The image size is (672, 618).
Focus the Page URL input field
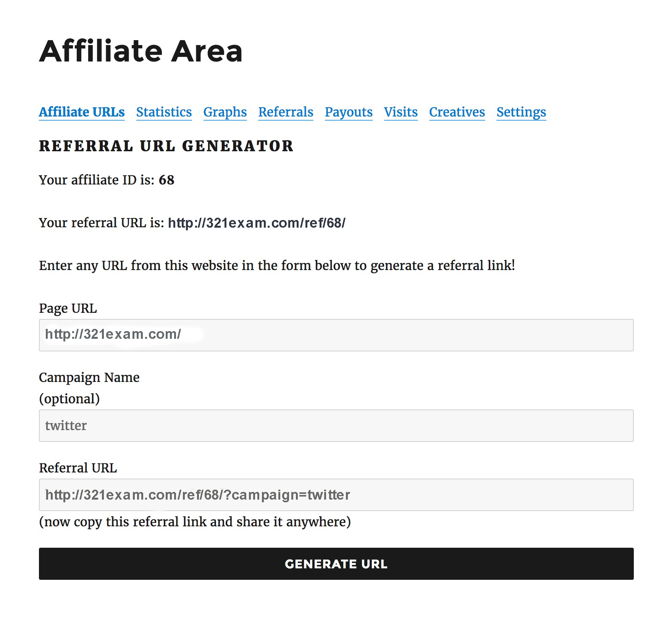tap(336, 335)
